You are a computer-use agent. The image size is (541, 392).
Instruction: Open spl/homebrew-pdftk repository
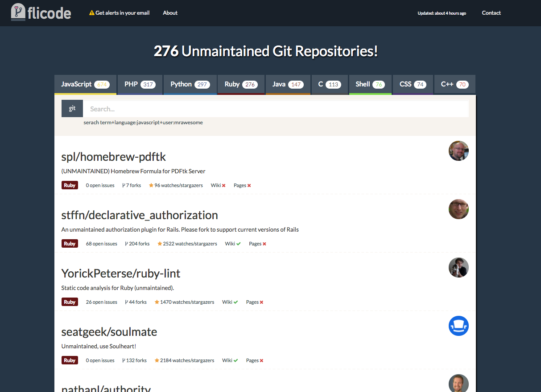pos(113,157)
